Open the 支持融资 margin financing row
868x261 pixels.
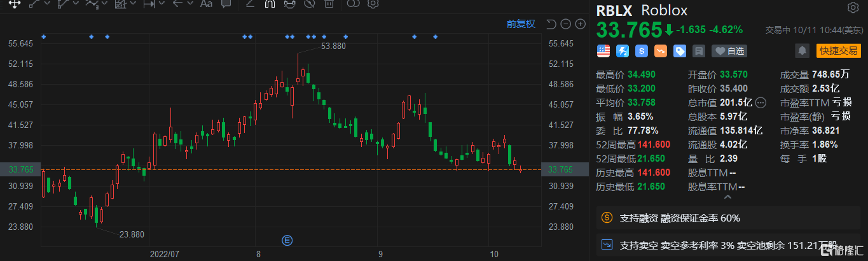click(729, 218)
